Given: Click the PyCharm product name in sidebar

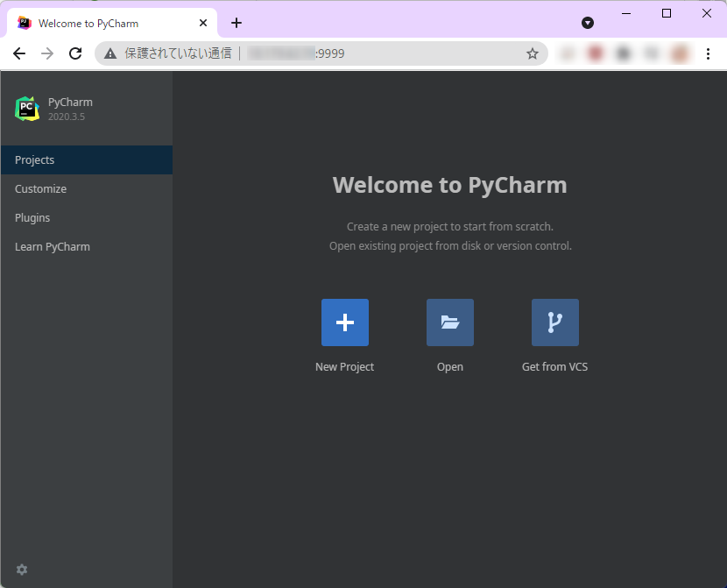Looking at the screenshot, I should click(70, 103).
